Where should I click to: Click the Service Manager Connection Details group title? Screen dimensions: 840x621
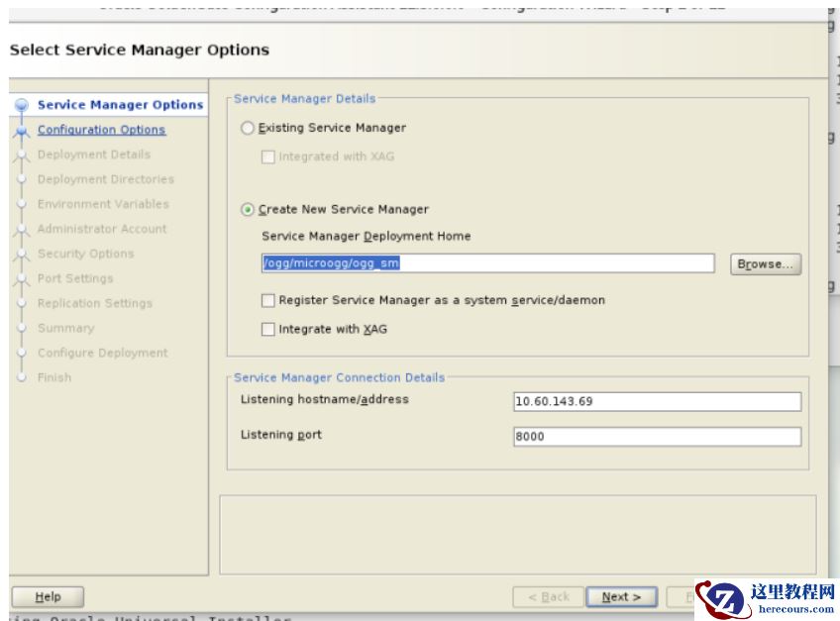[339, 377]
